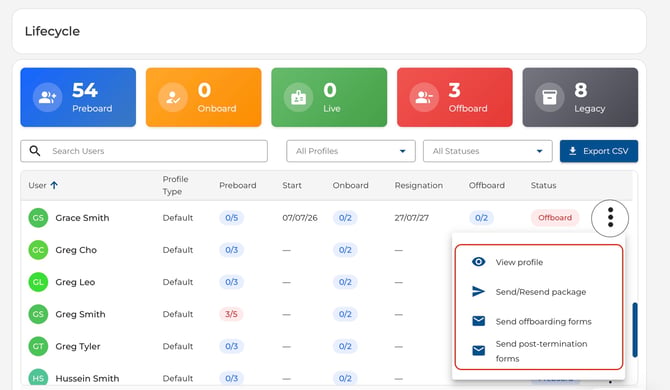Open the All Profiles dropdown

coord(351,151)
